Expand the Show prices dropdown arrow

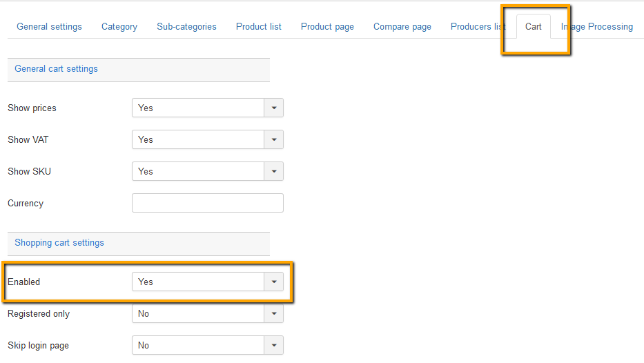click(273, 108)
